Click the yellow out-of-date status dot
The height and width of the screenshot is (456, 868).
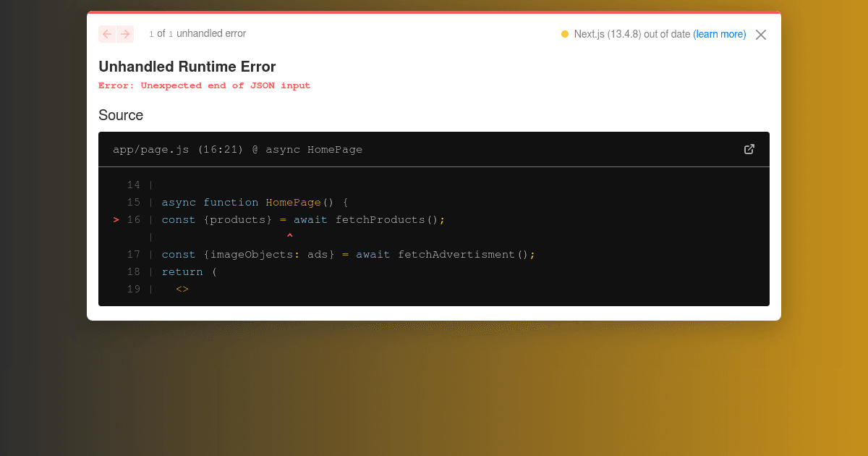tap(565, 34)
